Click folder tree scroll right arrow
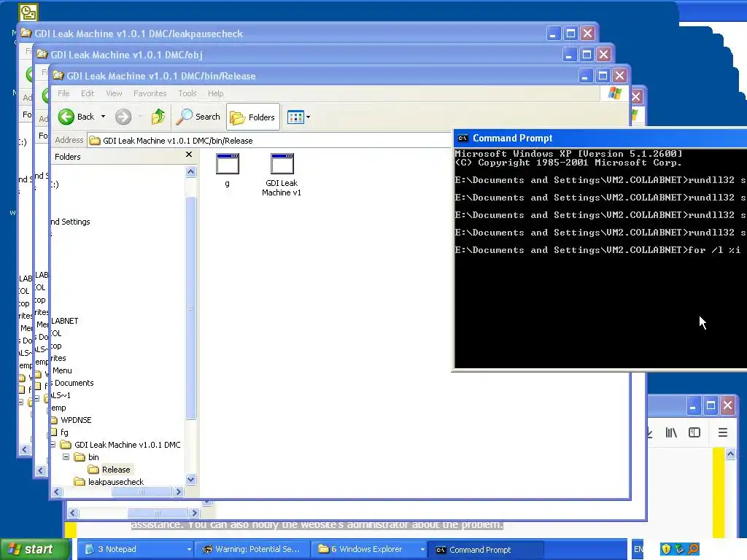The image size is (747, 560). tap(179, 491)
